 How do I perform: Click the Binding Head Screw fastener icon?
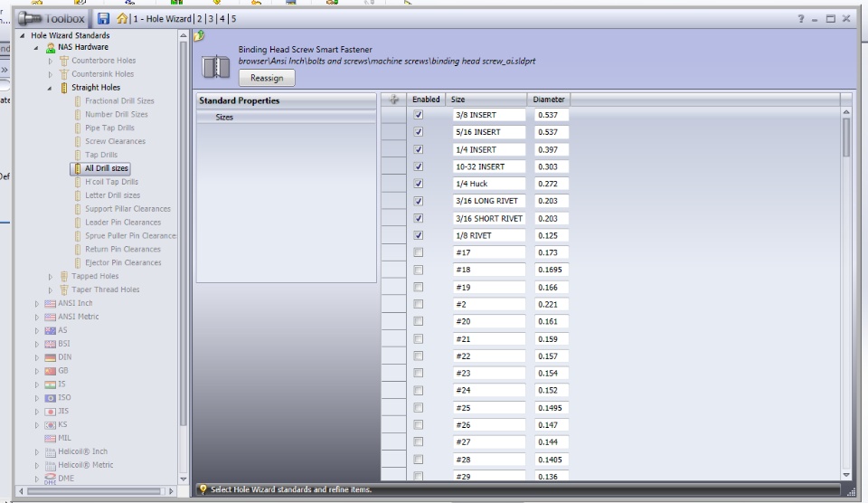215,66
